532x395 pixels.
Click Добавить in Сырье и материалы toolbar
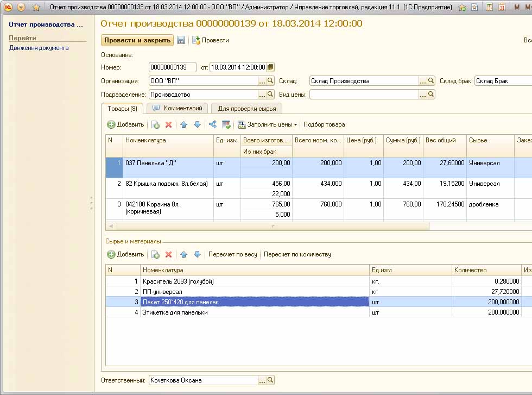pos(125,254)
